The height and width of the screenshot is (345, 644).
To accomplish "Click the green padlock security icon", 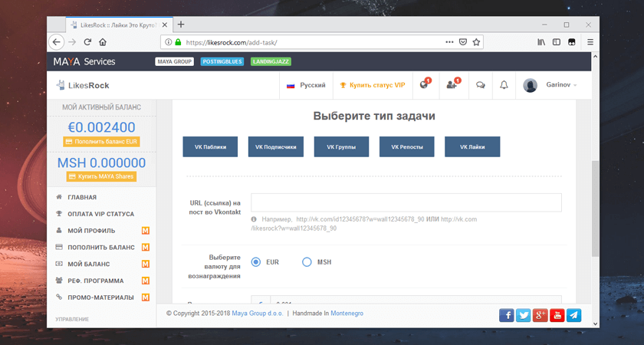I will coord(178,42).
